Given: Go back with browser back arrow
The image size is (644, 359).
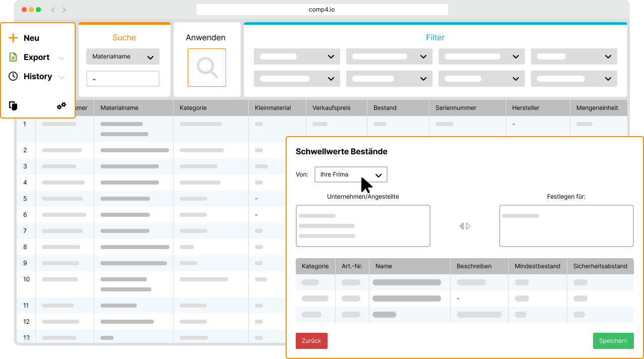Looking at the screenshot, I should click(53, 10).
